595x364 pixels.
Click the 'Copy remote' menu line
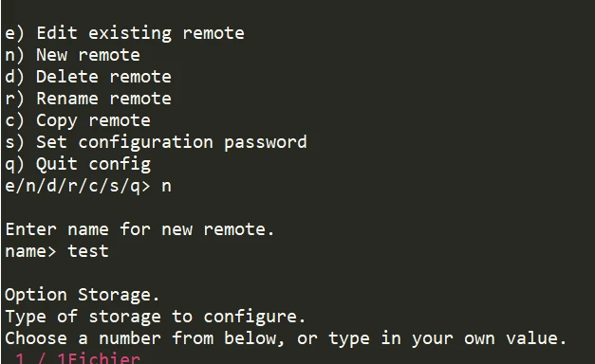78,121
